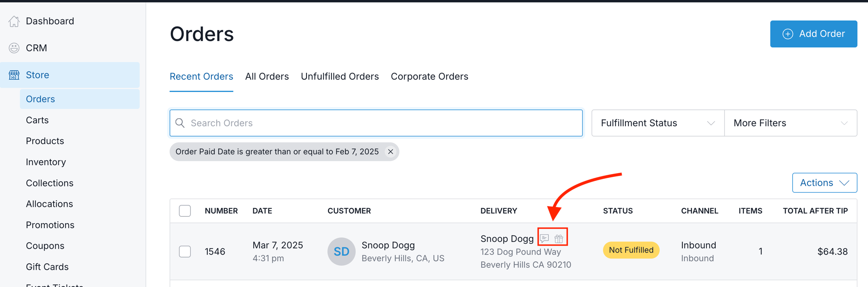Screen dimensions: 868x287
Task: Click order number 1546
Action: coord(215,251)
